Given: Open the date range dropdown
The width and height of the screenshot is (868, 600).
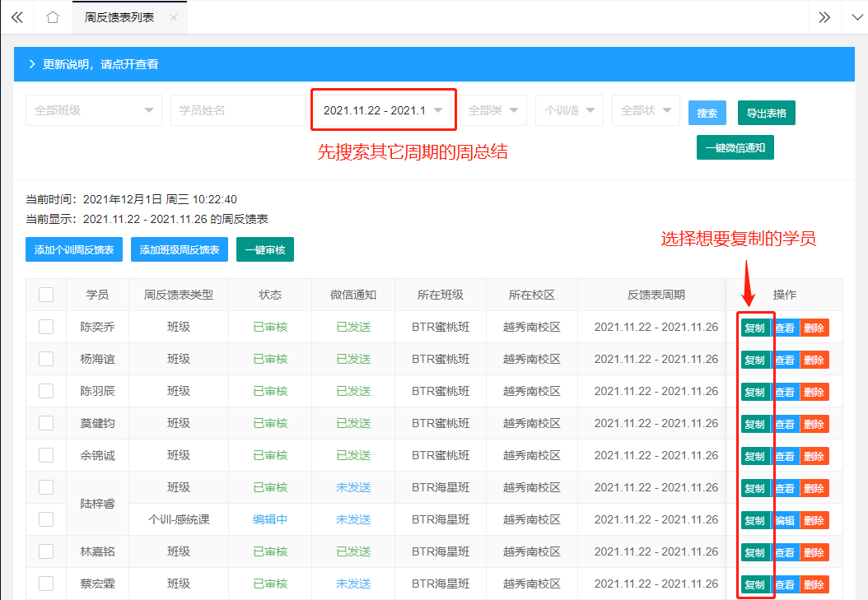Looking at the screenshot, I should click(x=383, y=110).
